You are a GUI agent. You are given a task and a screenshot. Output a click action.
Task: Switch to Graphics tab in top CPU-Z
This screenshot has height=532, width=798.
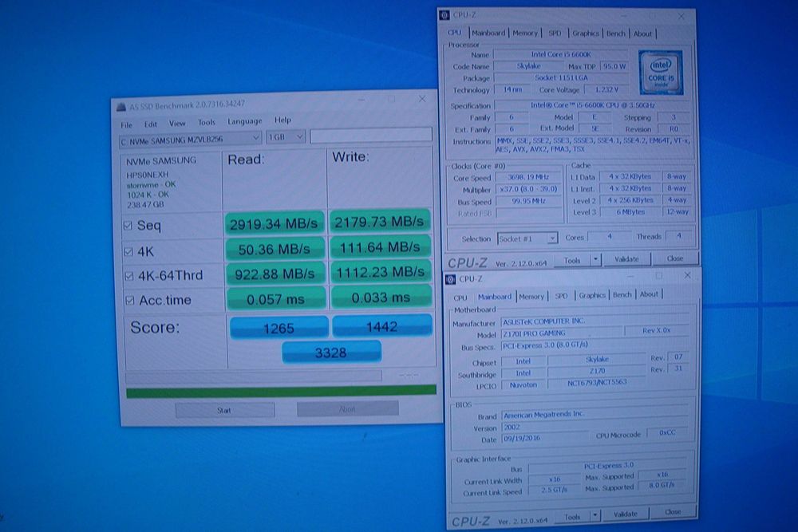[x=586, y=33]
